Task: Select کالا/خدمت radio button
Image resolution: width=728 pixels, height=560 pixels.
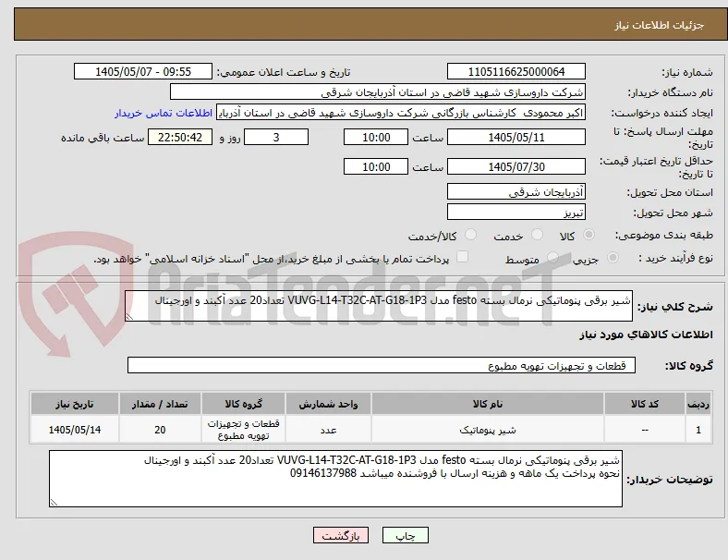Action: (471, 235)
